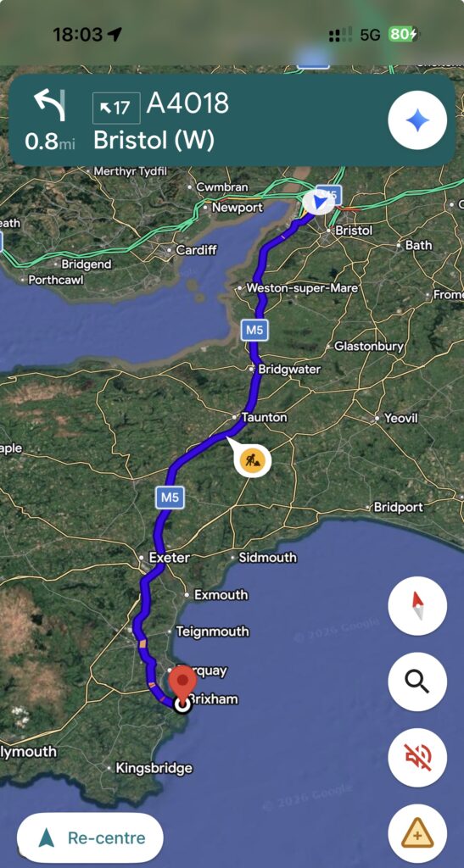Tap the orange traffic segment on route
The width and height of the screenshot is (464, 868).
point(143,644)
